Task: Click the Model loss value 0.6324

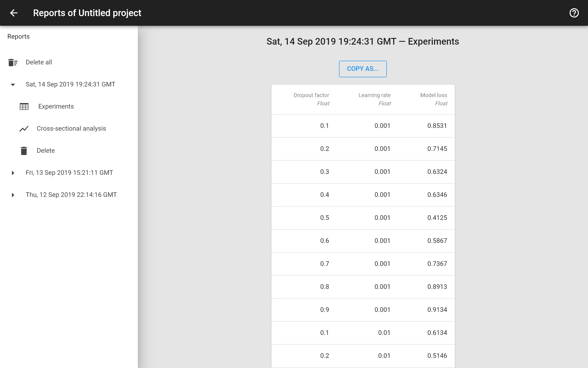Action: [437, 172]
